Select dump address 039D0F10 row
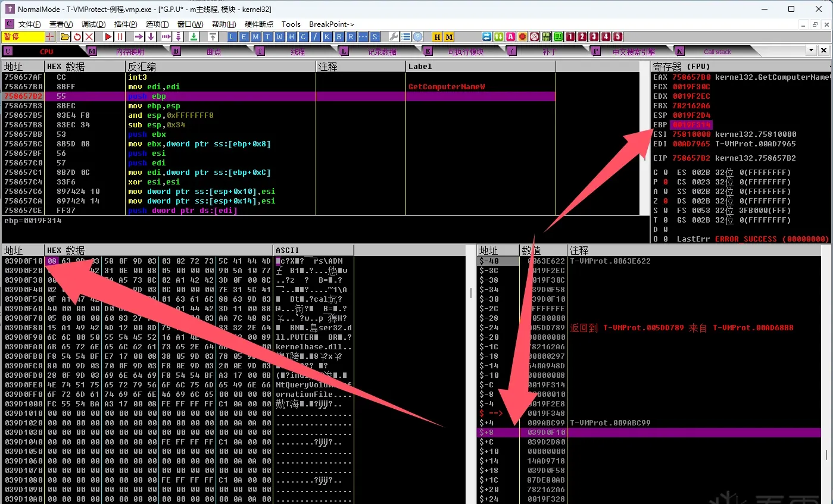 [23, 261]
